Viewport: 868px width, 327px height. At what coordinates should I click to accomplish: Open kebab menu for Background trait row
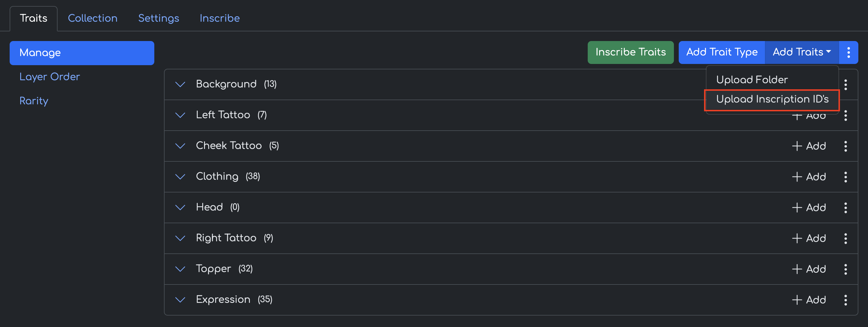pos(845,84)
